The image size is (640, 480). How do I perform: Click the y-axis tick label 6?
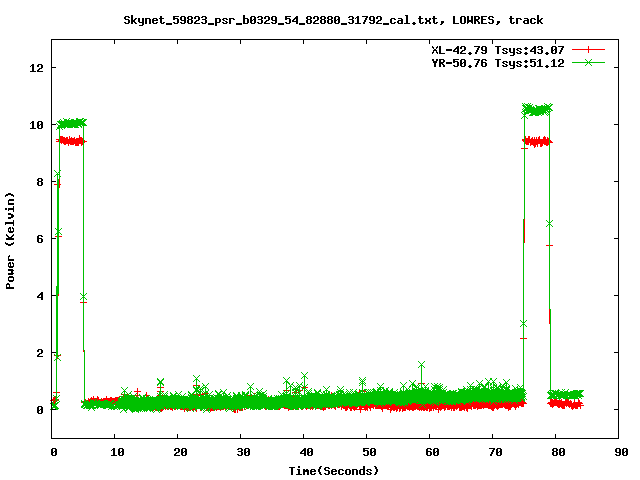(x=40, y=239)
